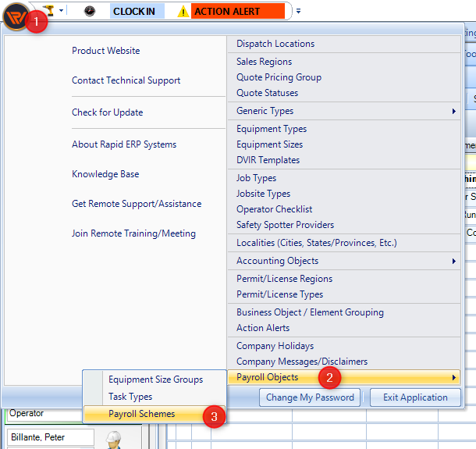Click the crane equipment toolbar icon
The width and height of the screenshot is (476, 449).
click(x=49, y=11)
